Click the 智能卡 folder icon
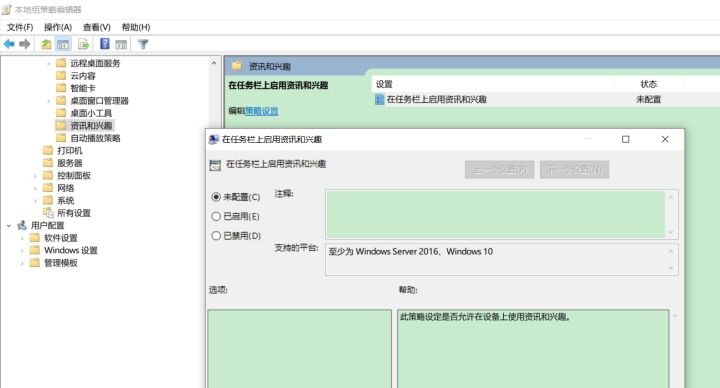This screenshot has height=388, width=720. (61, 88)
